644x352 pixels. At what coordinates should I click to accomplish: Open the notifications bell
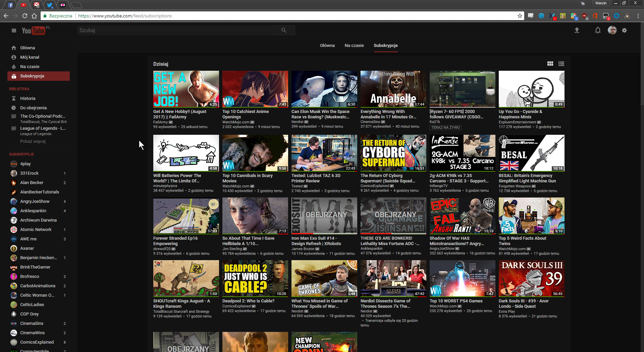(x=598, y=31)
